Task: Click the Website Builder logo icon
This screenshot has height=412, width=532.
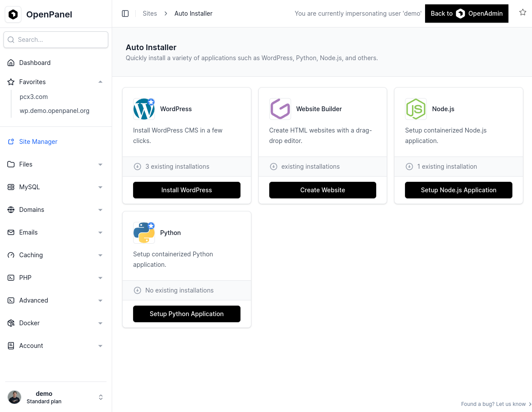Action: (280, 109)
